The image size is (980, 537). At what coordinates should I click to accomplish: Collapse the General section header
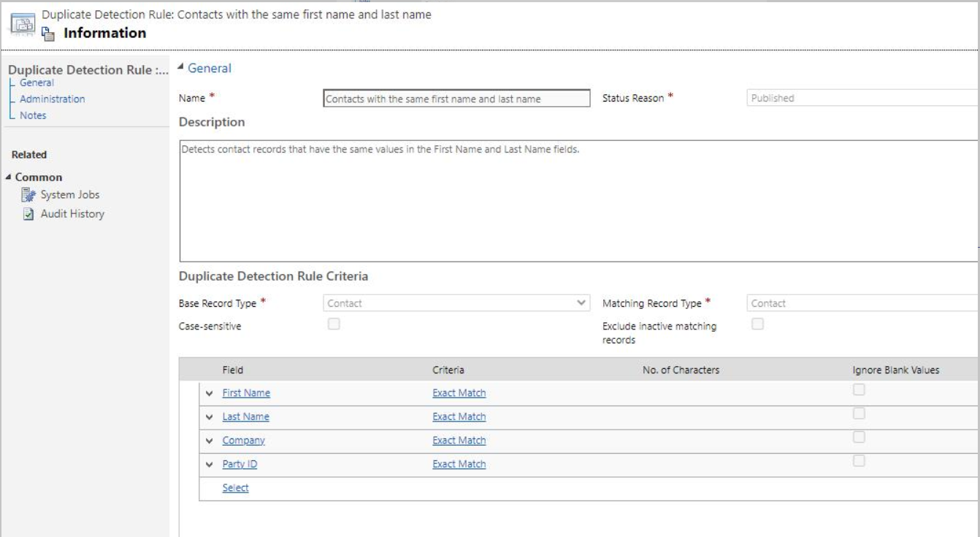(x=181, y=68)
